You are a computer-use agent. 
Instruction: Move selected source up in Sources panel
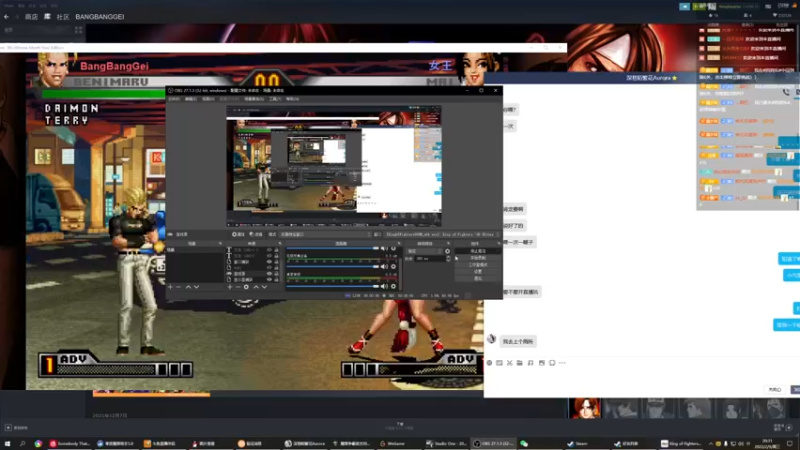point(256,287)
